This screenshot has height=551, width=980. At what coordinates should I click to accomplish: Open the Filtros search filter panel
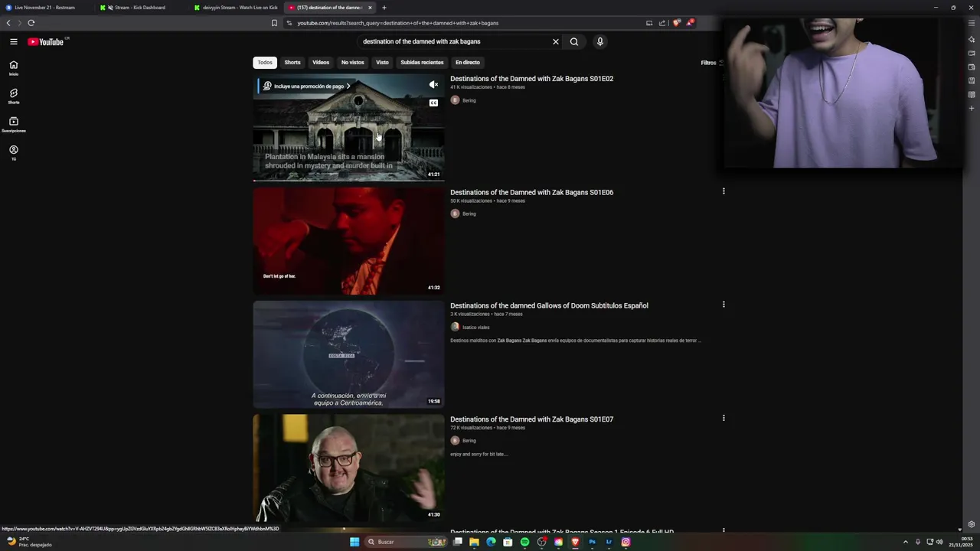pyautogui.click(x=712, y=63)
